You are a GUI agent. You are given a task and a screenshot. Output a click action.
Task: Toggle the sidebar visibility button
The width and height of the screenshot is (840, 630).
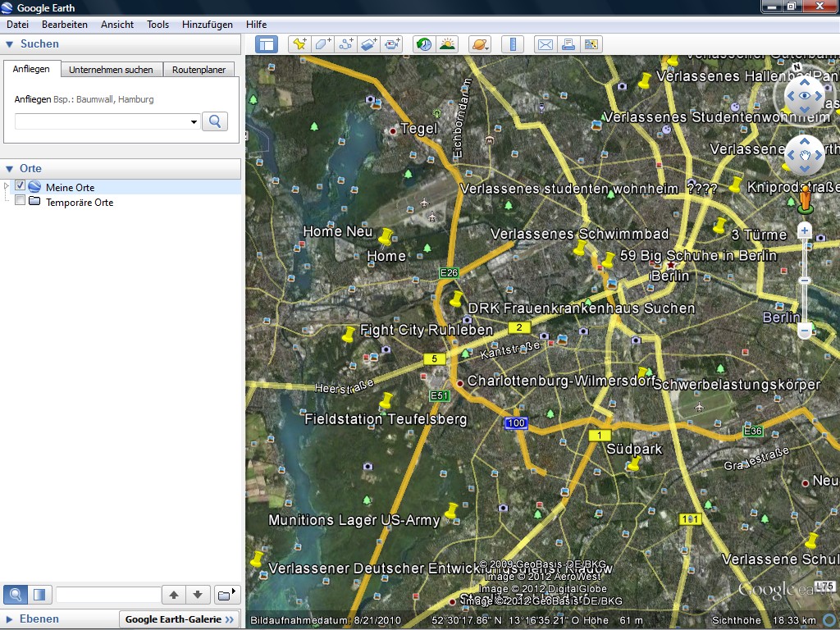tap(267, 44)
